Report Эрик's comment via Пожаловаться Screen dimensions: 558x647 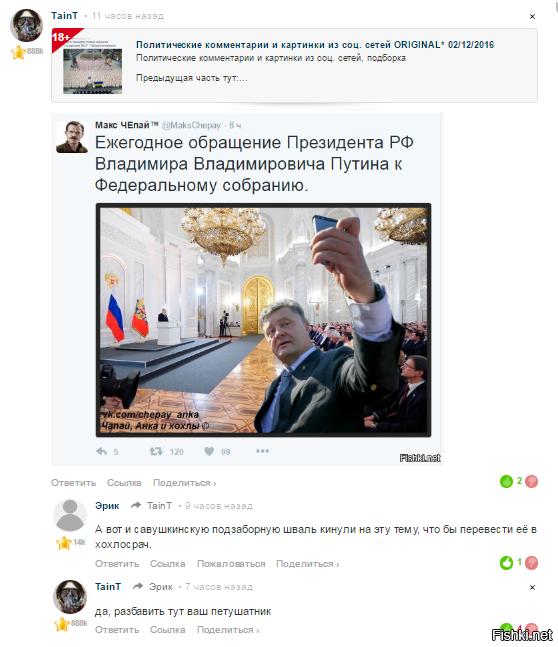pyautogui.click(x=231, y=564)
